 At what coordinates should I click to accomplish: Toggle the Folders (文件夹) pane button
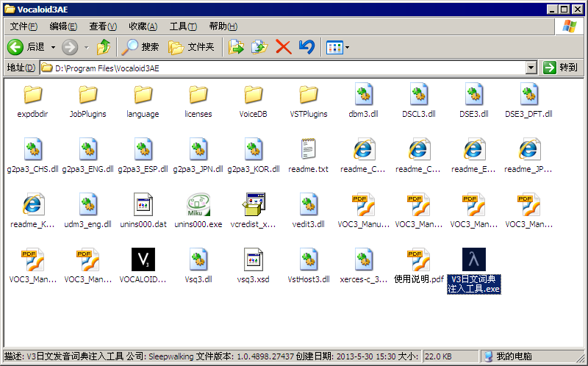[x=191, y=47]
